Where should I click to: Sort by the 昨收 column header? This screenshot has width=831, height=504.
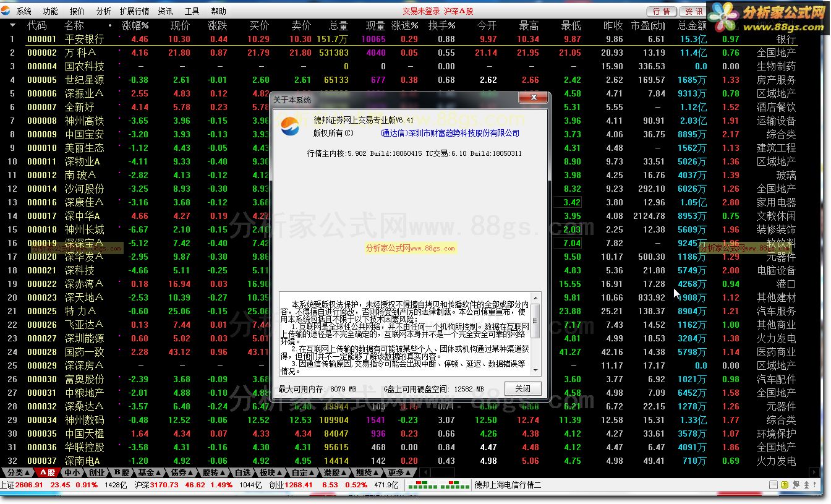pyautogui.click(x=613, y=25)
